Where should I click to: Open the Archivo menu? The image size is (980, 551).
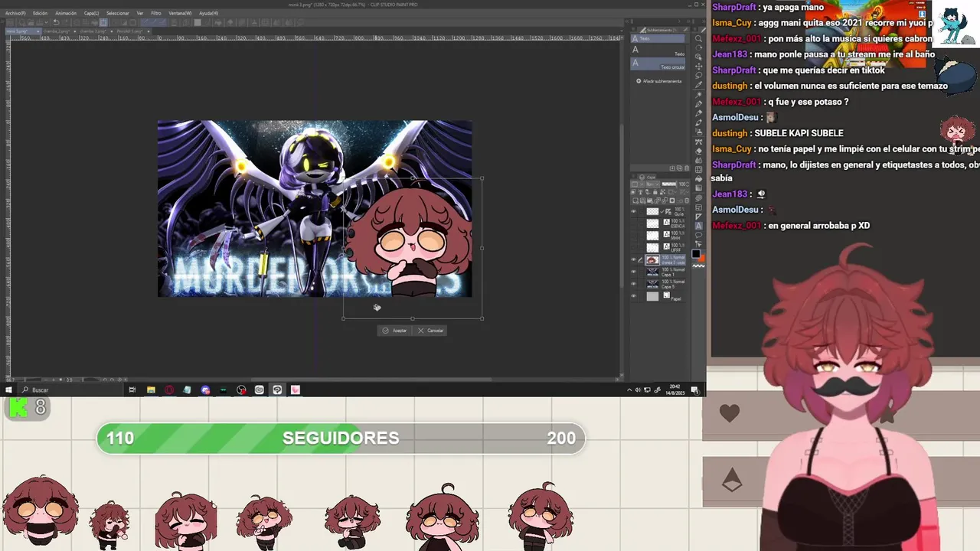(x=15, y=13)
